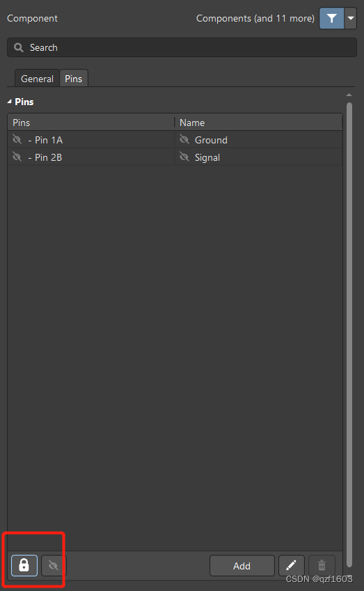364x591 pixels.
Task: Toggle visibility of Signal pin name
Action: 184,157
